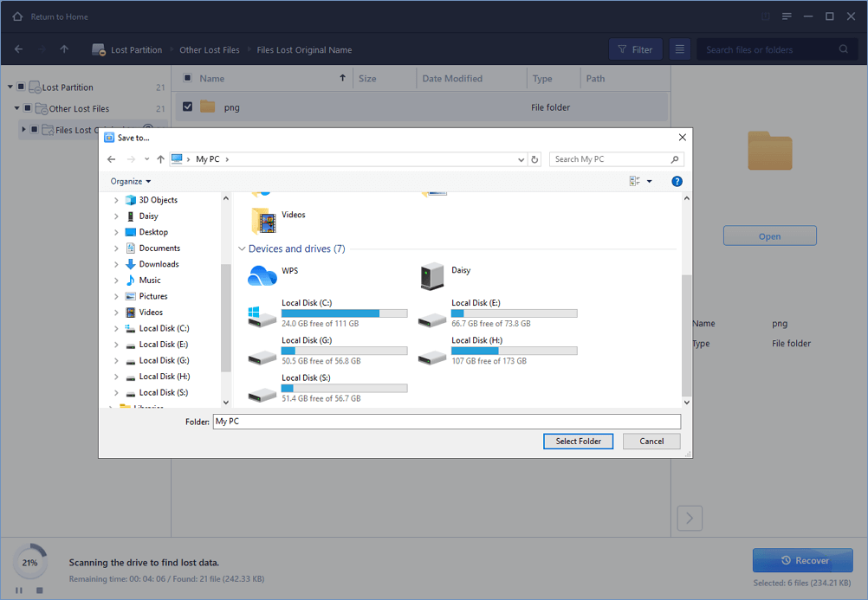Select the WPS cloud drive icon
Image resolution: width=868 pixels, height=600 pixels.
click(x=262, y=275)
